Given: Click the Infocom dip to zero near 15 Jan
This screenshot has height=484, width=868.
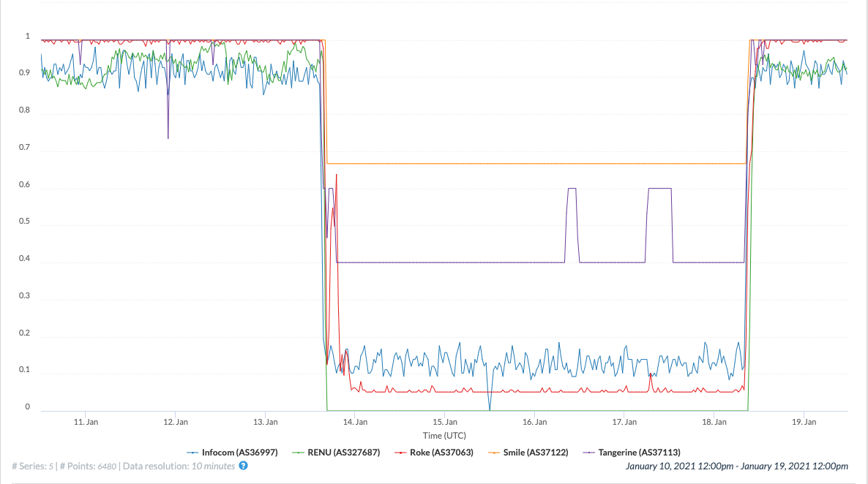Looking at the screenshot, I should [x=490, y=408].
